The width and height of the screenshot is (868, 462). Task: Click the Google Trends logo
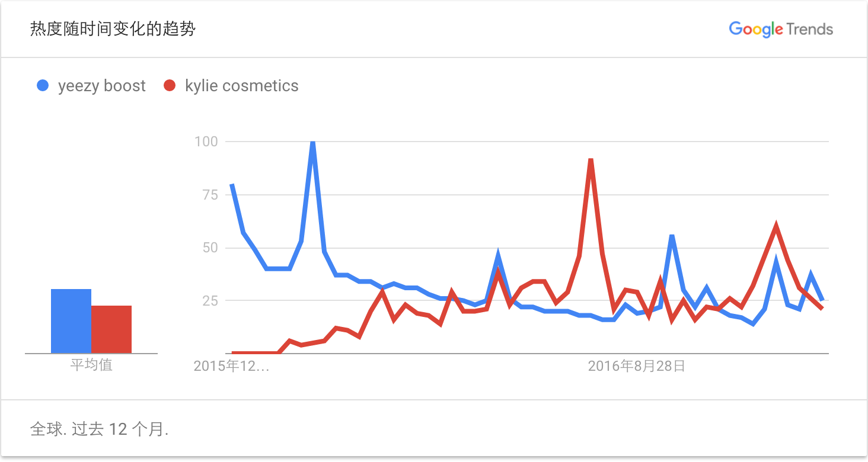pos(780,29)
